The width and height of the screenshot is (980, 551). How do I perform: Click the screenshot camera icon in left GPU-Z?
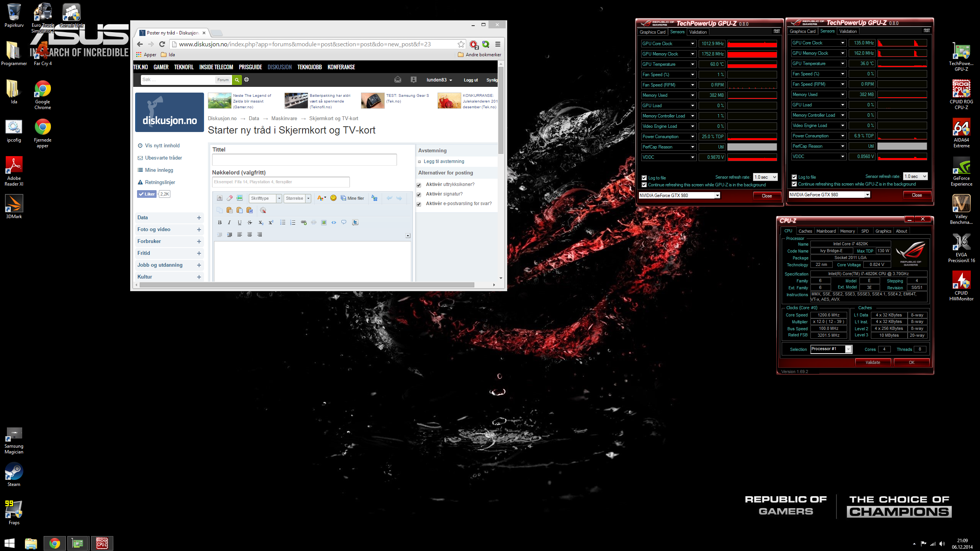(x=776, y=31)
